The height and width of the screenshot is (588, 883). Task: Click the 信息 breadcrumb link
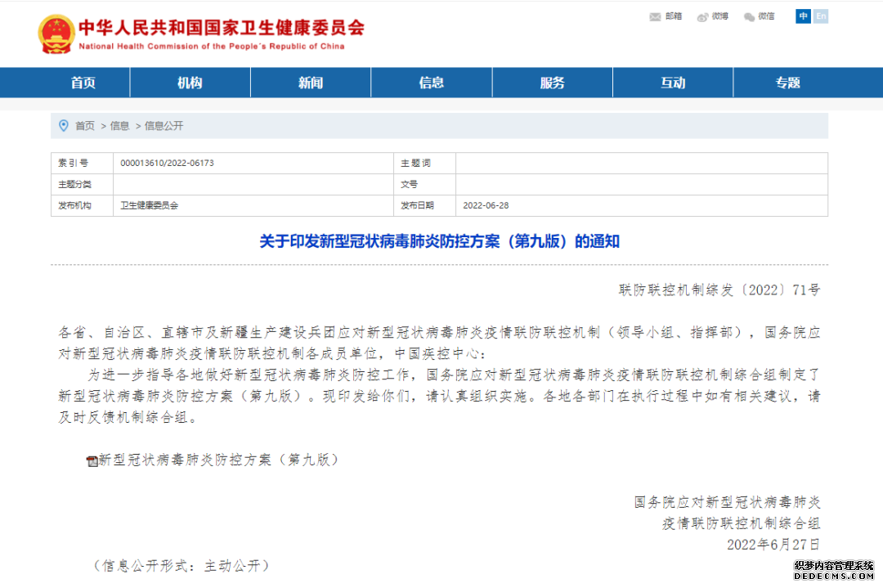(x=120, y=126)
